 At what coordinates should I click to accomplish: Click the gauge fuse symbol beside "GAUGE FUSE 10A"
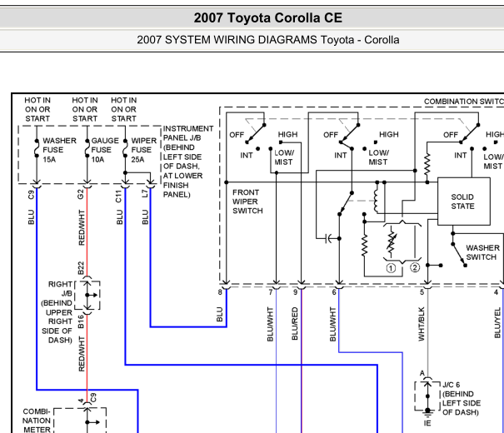coord(87,149)
